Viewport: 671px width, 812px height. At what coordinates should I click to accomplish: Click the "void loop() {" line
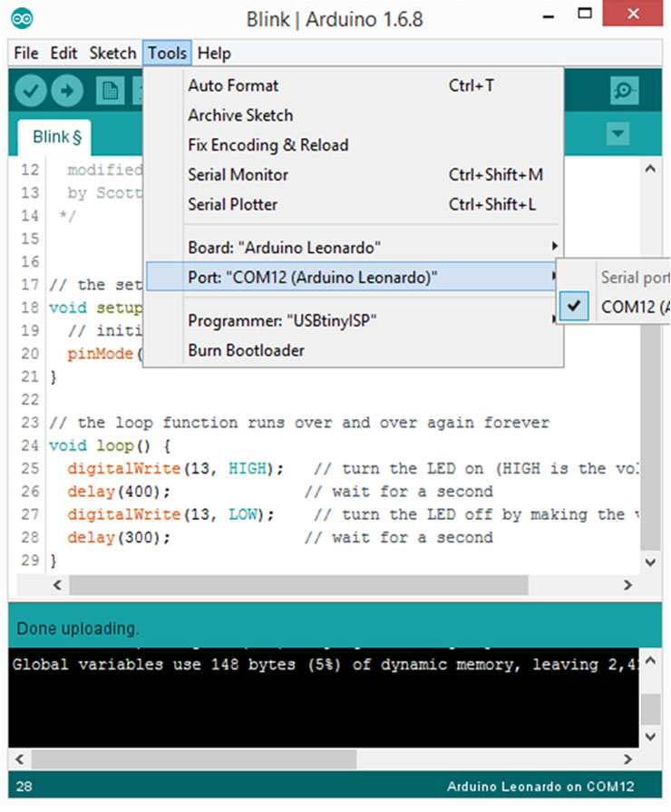click(110, 445)
